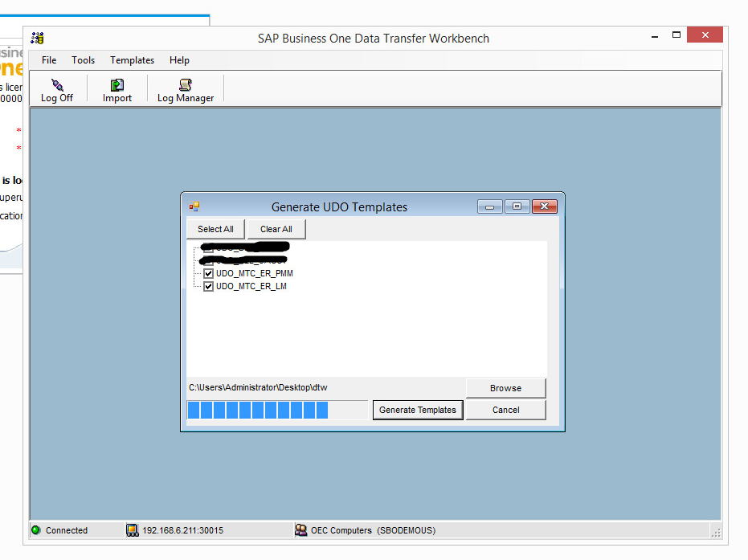Minimize the Generate UDO Templates dialog
This screenshot has height=560, width=748.
pyautogui.click(x=490, y=206)
